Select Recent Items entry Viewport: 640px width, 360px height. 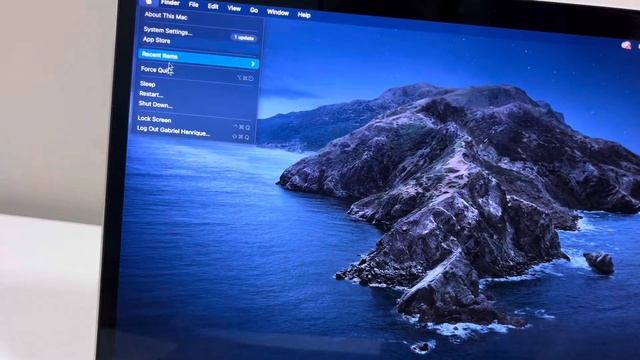[199, 59]
